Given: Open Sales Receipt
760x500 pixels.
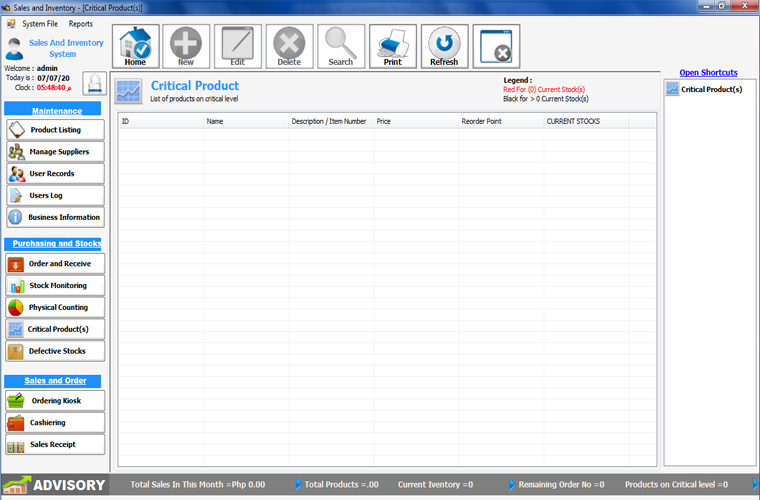Looking at the screenshot, I should click(x=55, y=444).
